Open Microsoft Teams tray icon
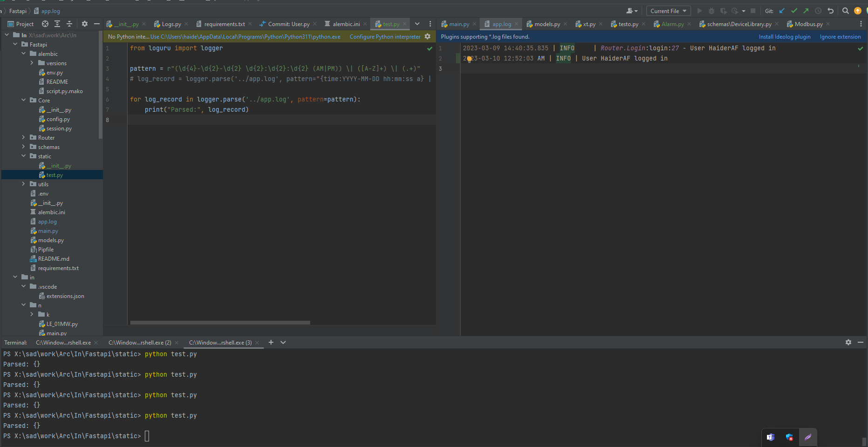 tap(771, 437)
